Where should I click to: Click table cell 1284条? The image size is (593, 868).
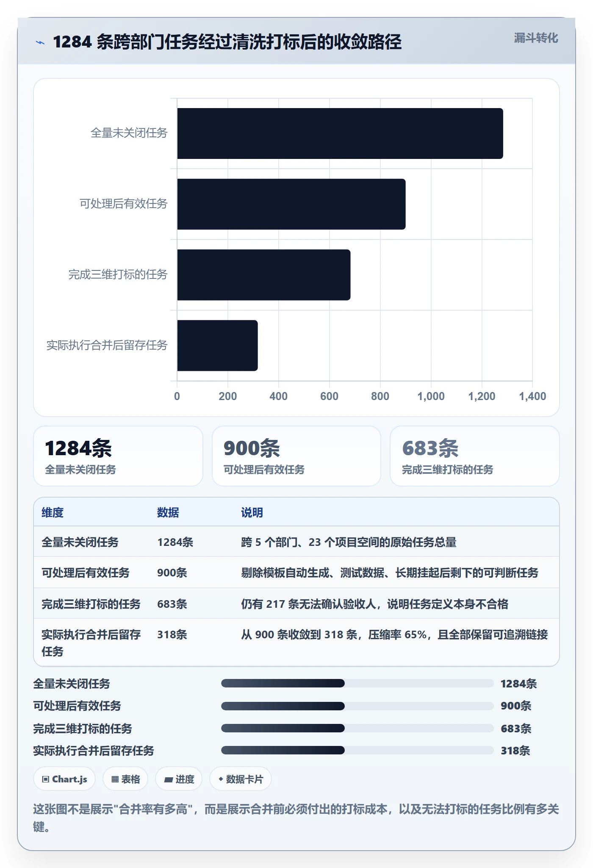click(x=175, y=542)
